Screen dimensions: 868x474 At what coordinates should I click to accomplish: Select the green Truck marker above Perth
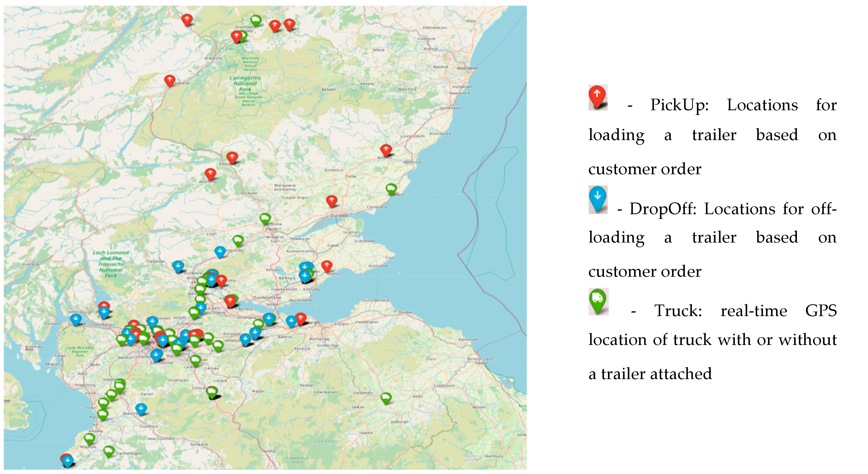265,218
